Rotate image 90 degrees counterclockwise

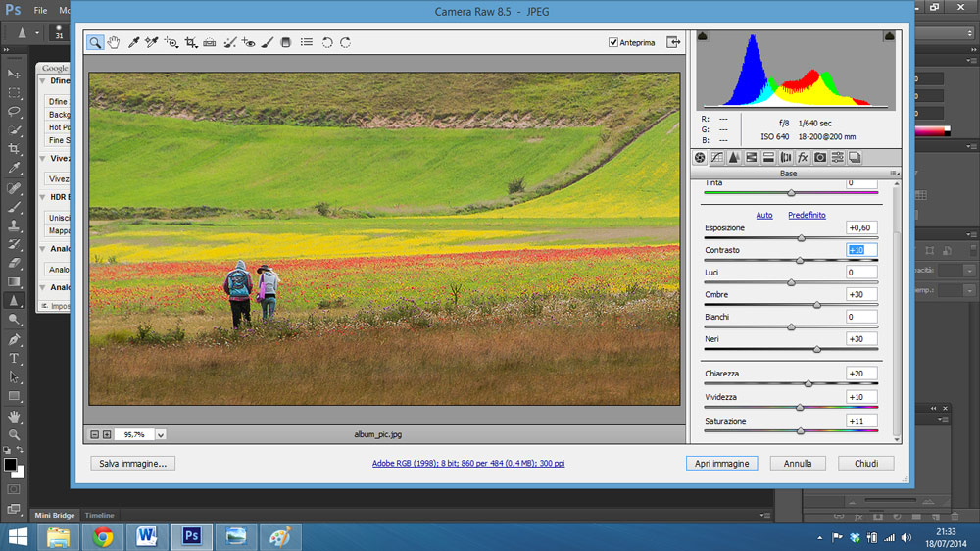tap(327, 42)
